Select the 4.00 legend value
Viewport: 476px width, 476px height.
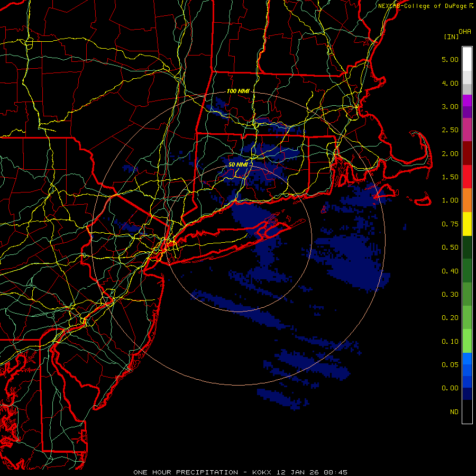tap(450, 83)
